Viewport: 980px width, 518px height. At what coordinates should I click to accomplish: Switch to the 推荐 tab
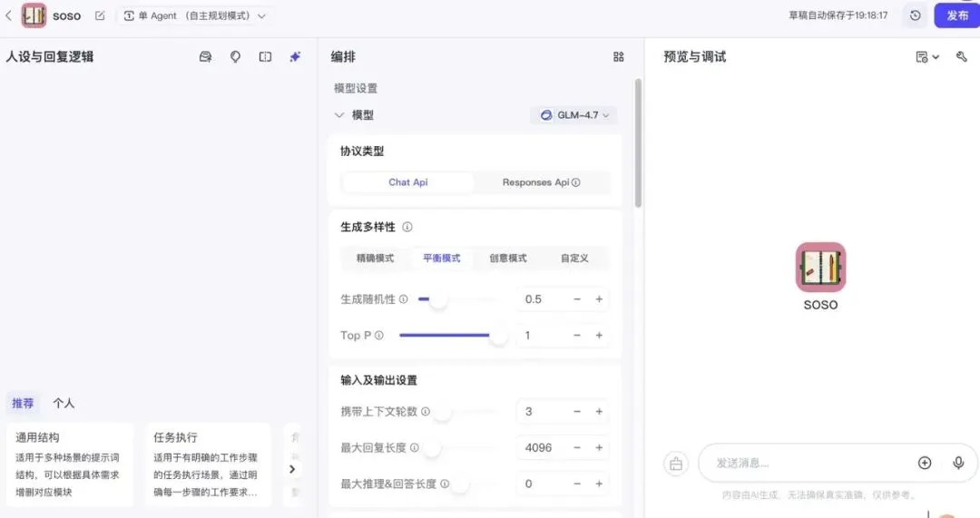coord(23,404)
